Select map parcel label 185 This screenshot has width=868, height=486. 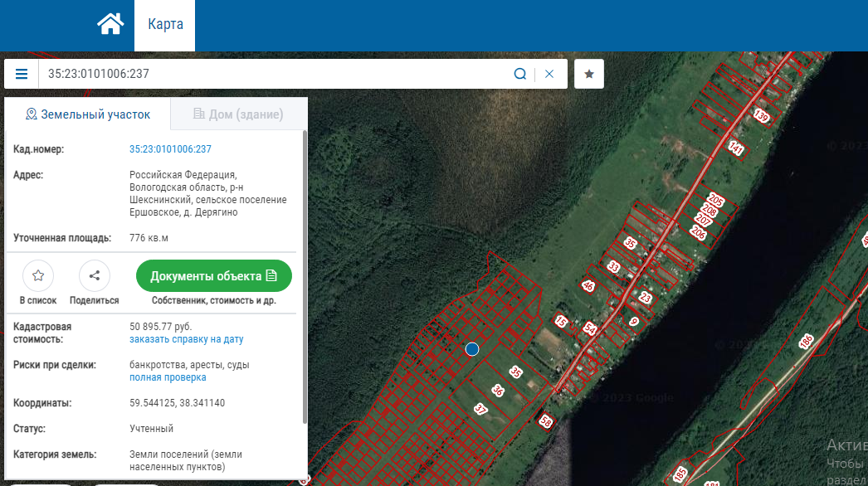[680, 474]
